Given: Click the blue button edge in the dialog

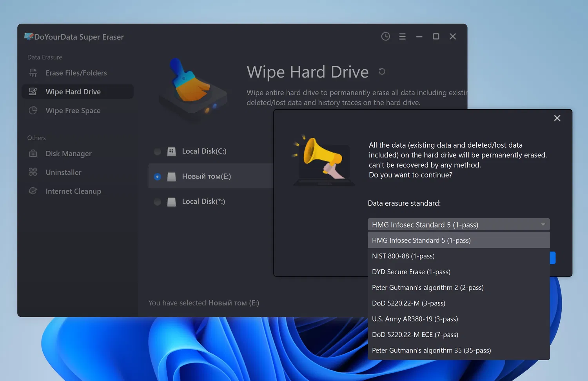Looking at the screenshot, I should (x=553, y=258).
